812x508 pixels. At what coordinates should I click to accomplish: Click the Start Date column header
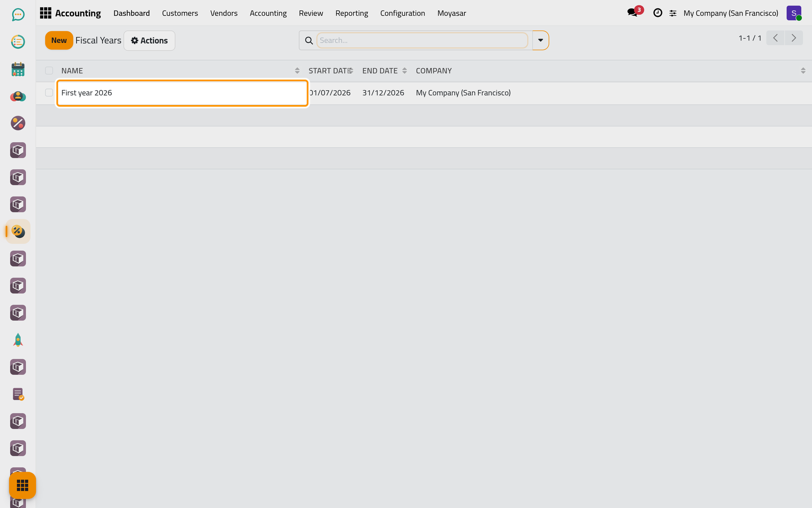tap(329, 71)
